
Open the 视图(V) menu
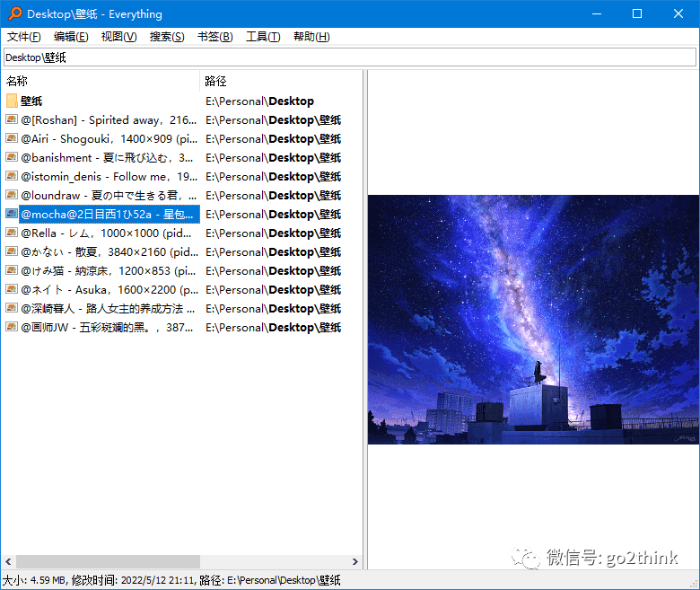[x=118, y=37]
